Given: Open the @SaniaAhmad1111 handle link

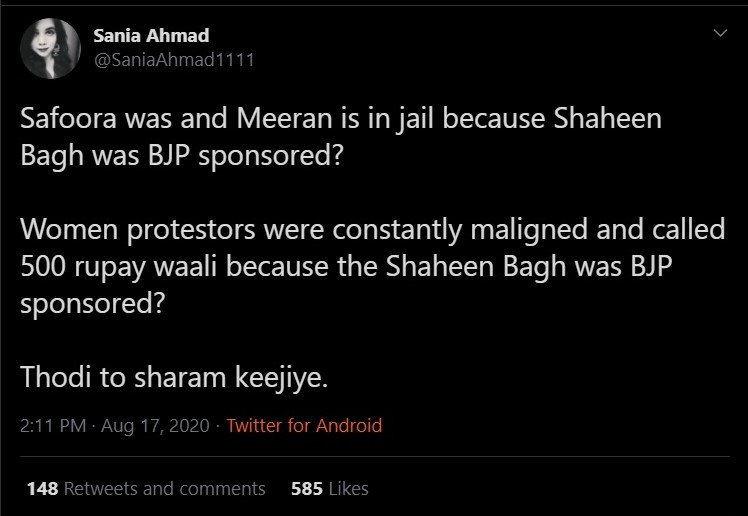Looking at the screenshot, I should [x=173, y=59].
